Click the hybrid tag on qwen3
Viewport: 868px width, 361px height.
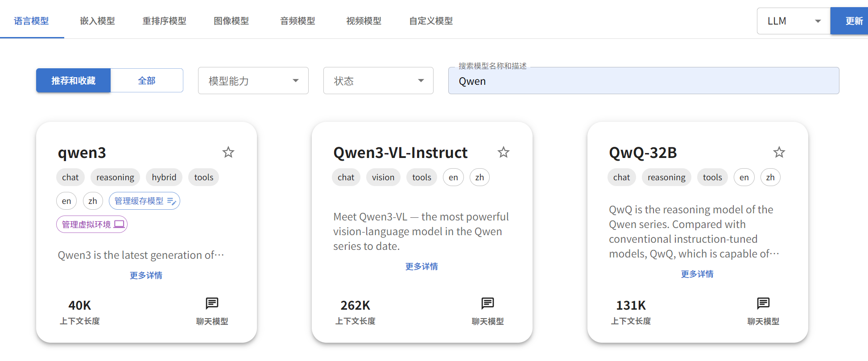point(164,177)
